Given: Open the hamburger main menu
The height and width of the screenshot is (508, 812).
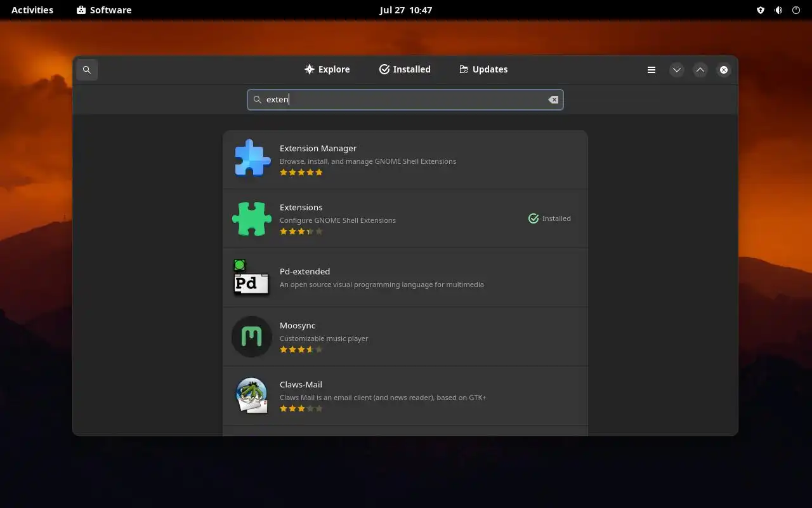Looking at the screenshot, I should pos(652,70).
